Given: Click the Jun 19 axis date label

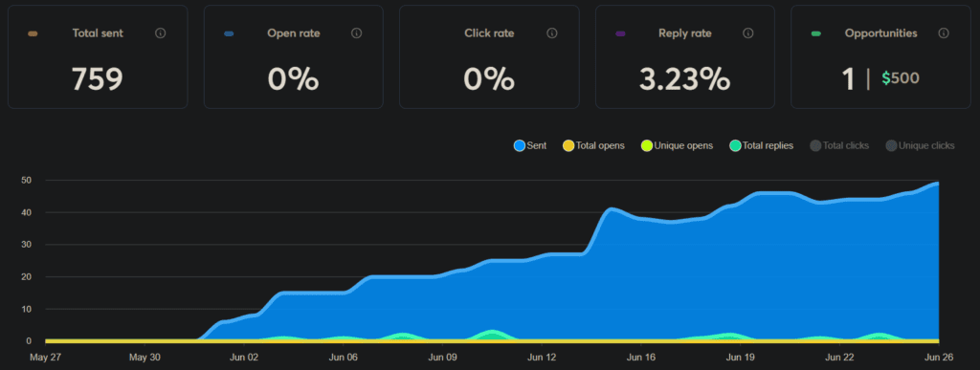Looking at the screenshot, I should click(x=741, y=358).
